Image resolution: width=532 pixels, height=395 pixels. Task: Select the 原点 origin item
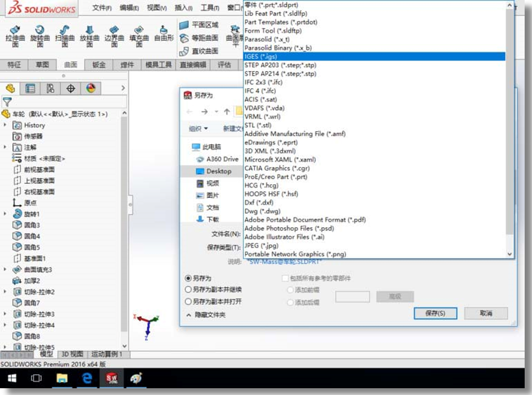coord(24,203)
